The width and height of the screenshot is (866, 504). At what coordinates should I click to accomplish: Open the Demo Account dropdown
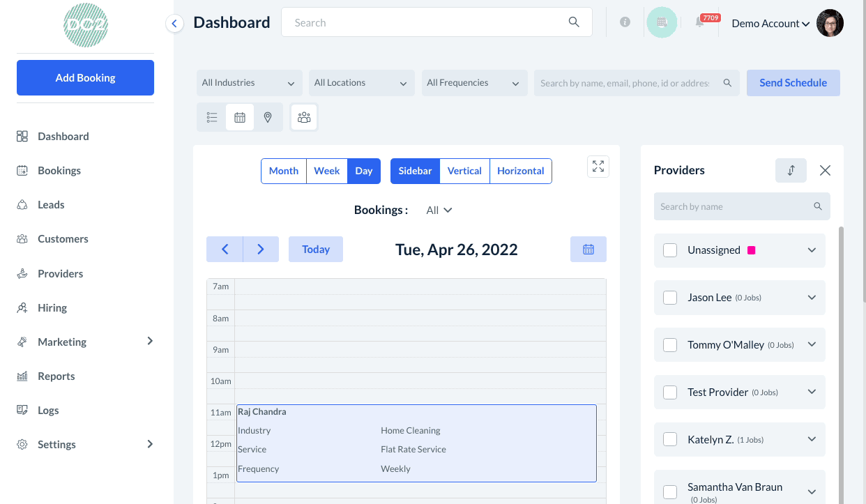pos(770,24)
